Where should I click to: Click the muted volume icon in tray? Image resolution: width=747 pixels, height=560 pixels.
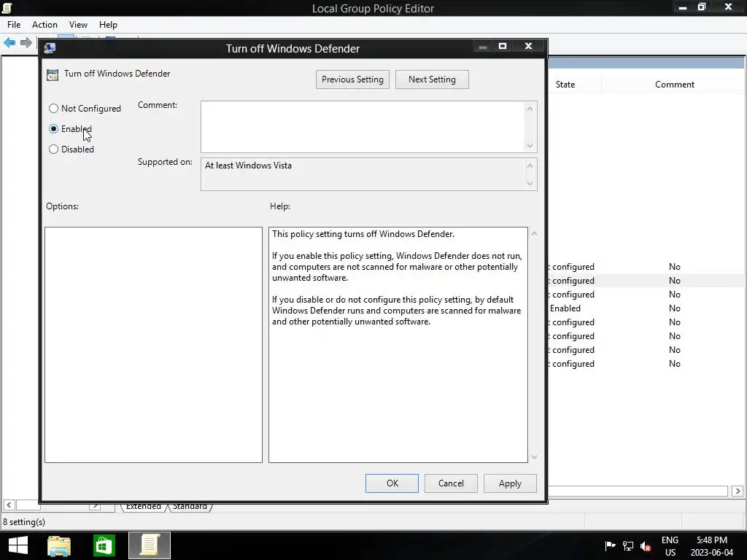(646, 546)
